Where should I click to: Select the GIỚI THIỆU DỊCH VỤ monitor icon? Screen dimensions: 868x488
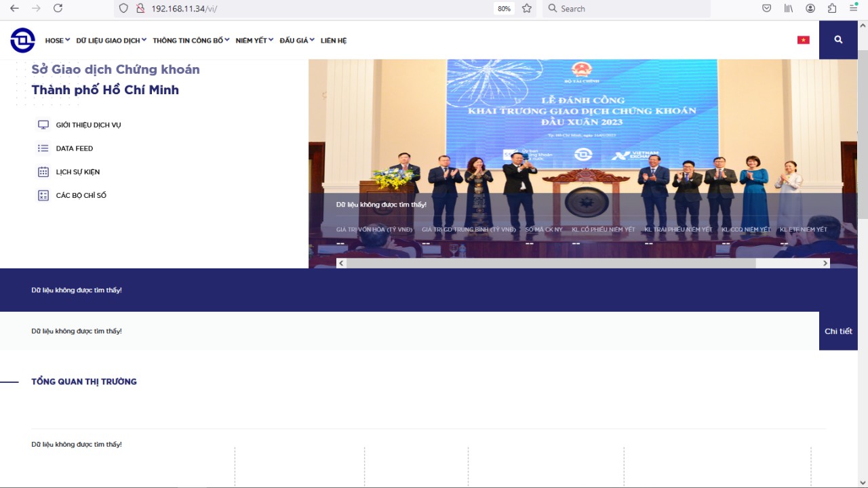point(43,124)
